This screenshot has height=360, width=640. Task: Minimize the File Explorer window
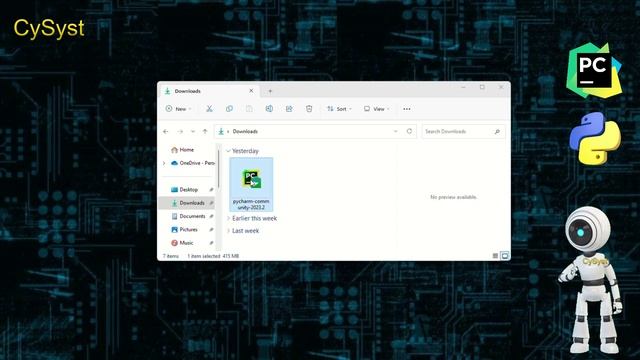463,87
